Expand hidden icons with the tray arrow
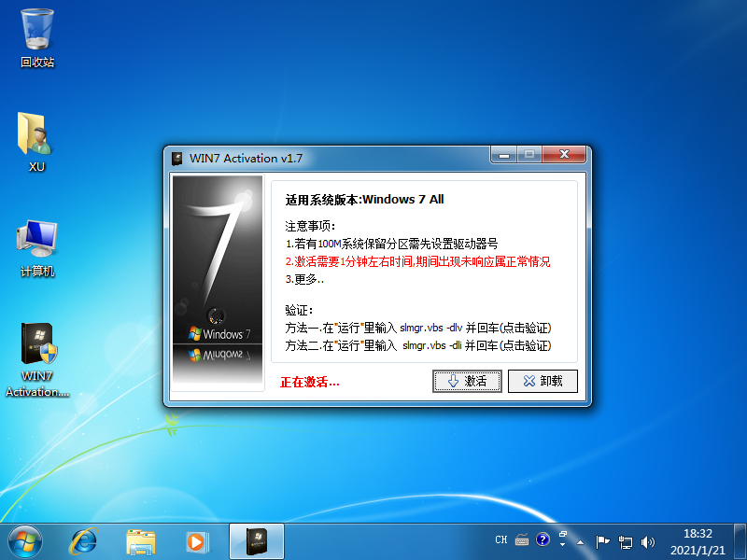 (x=581, y=542)
